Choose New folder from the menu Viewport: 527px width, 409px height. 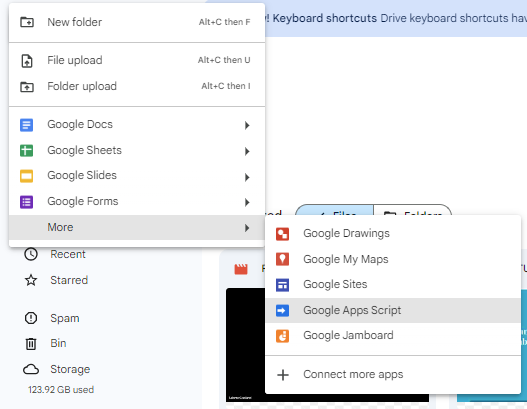tap(137, 22)
